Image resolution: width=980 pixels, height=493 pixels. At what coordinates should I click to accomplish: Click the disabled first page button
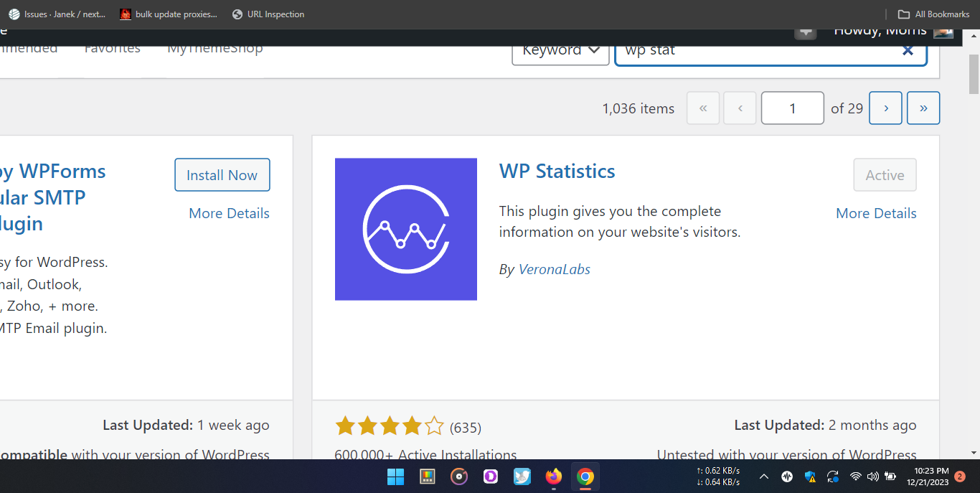point(703,108)
